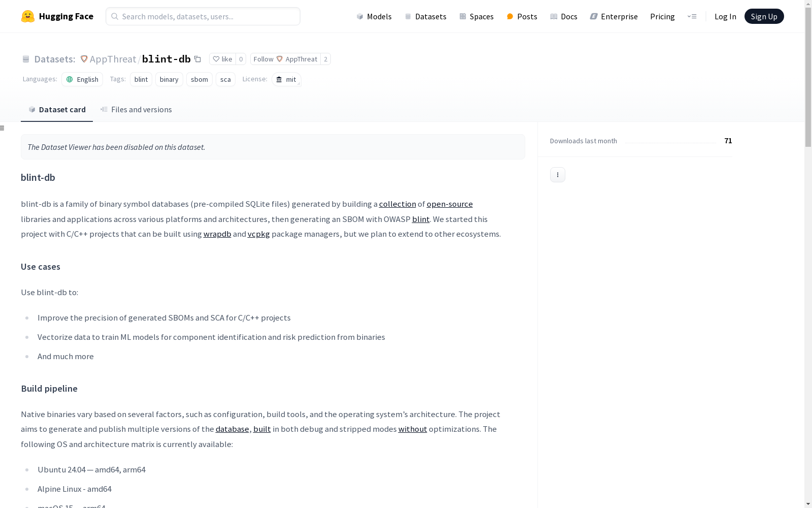Open the 'database,' link
812x508 pixels.
233,429
